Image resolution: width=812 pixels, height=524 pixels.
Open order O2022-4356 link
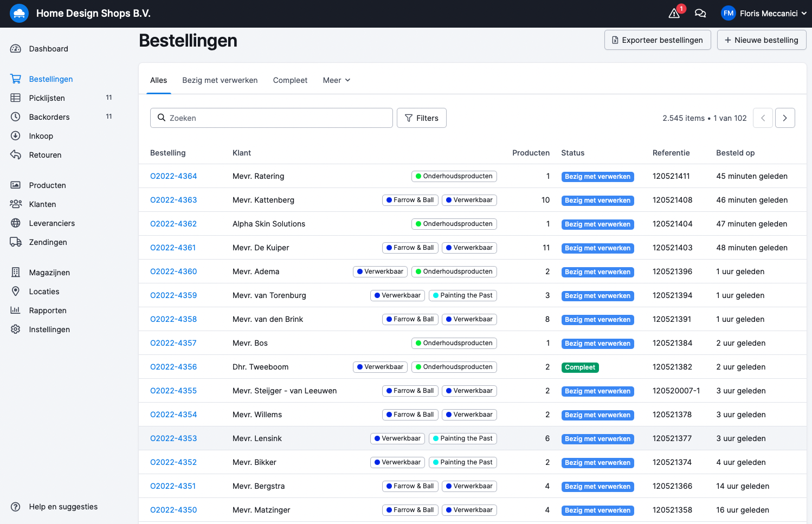coord(173,367)
